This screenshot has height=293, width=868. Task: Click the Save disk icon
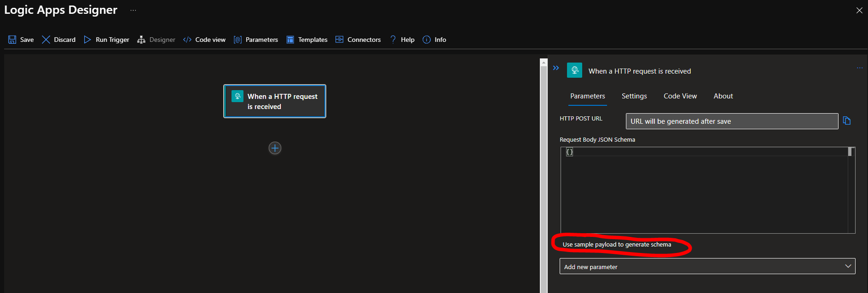click(12, 40)
